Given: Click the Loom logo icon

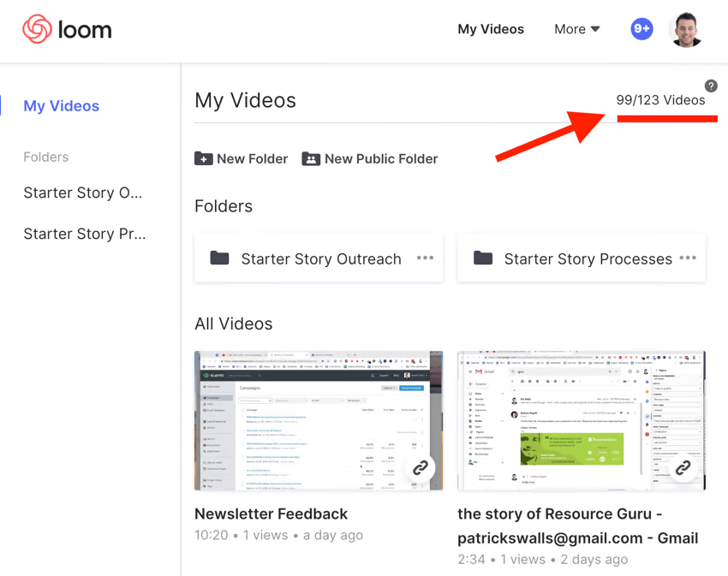Looking at the screenshot, I should point(37,30).
